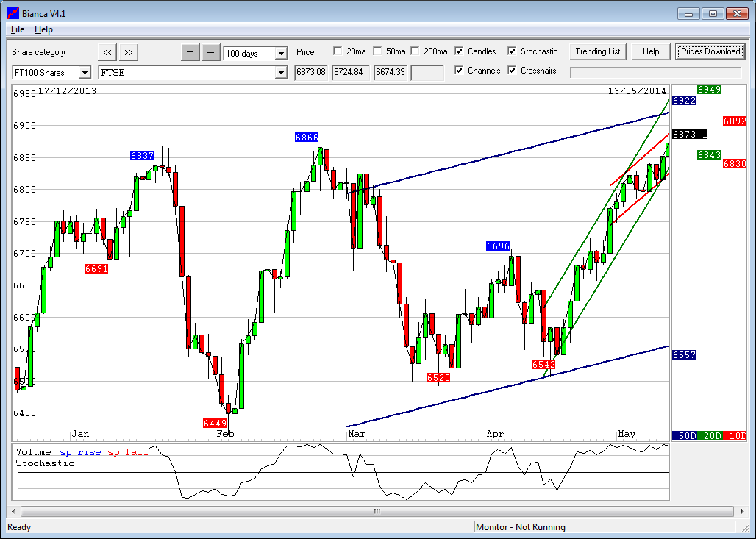Screen dimensions: 756x539
Task: Click the Trending List button
Action: click(x=597, y=51)
